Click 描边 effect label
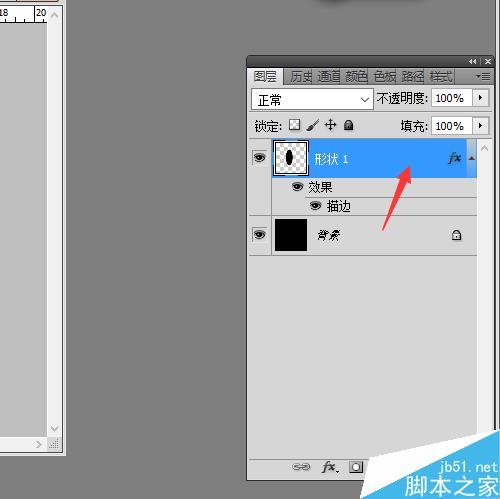This screenshot has width=500, height=499. 338,206
